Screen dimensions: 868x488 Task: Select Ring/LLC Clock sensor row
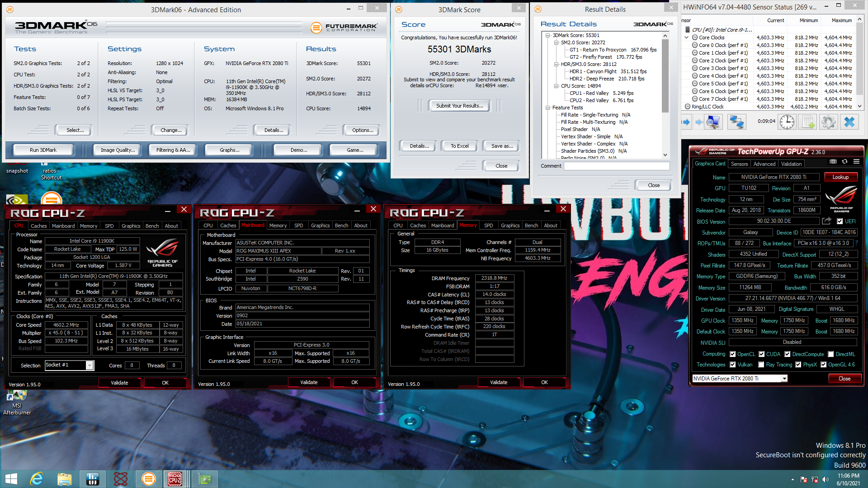pyautogui.click(x=769, y=107)
